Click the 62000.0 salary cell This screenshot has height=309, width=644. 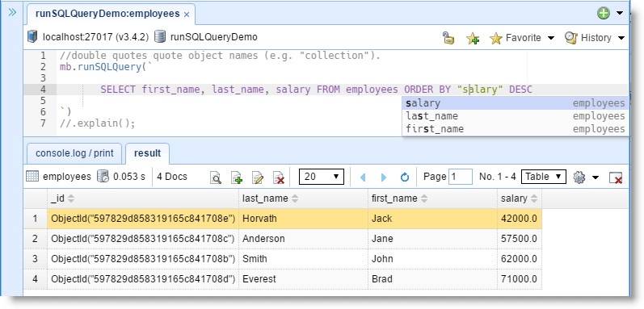coord(520,259)
